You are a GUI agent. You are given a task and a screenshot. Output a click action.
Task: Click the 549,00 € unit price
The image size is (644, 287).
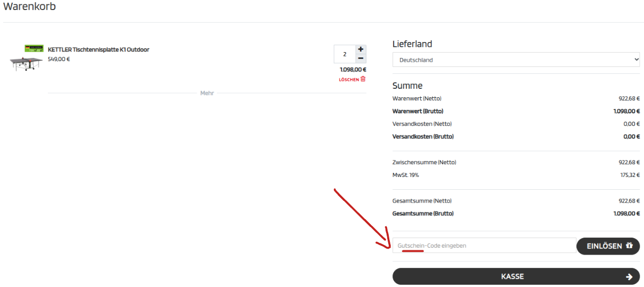59,59
